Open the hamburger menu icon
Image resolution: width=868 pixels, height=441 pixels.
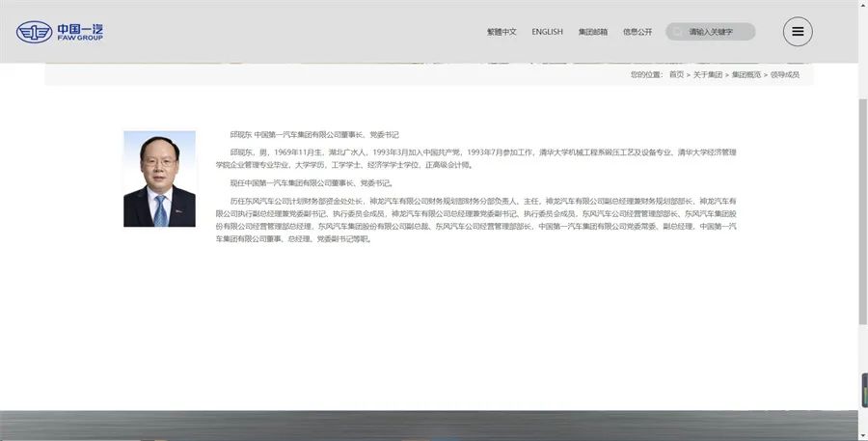(x=798, y=32)
